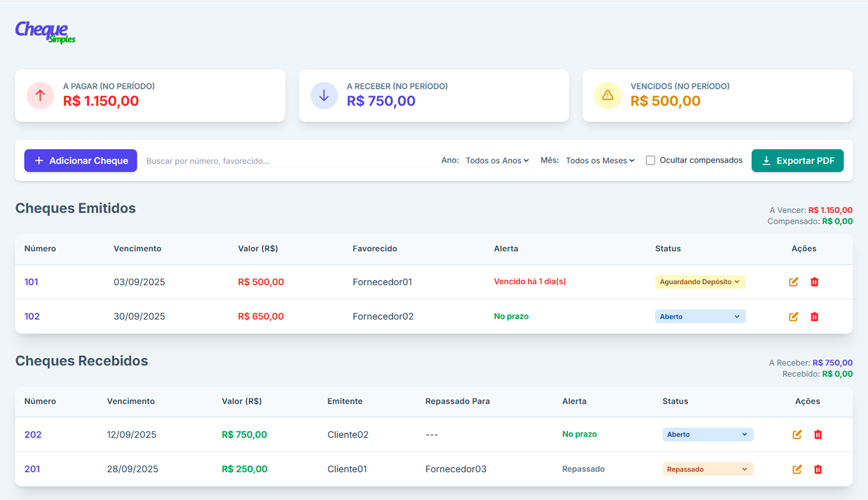Screen dimensions: 868x500
Task: Open cheque number 202 link
Action: click(x=33, y=435)
